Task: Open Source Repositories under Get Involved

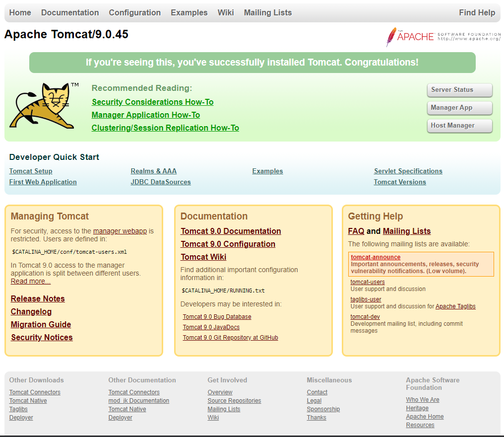Action: (234, 400)
